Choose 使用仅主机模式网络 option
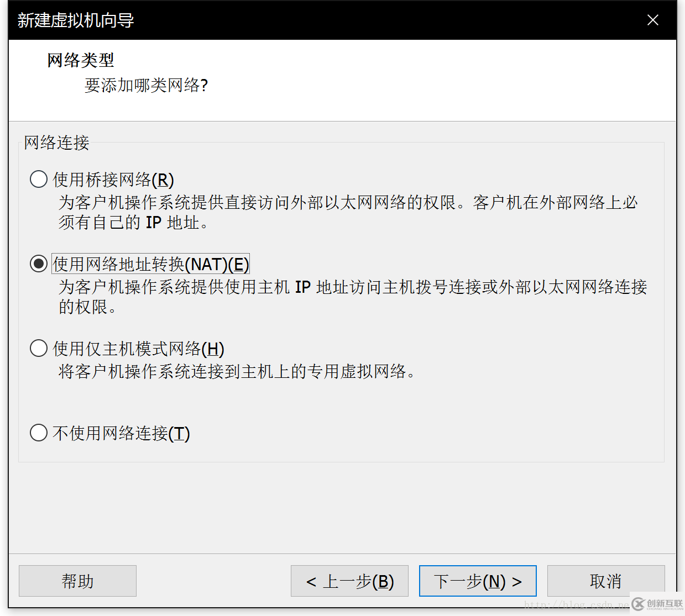 (x=39, y=348)
